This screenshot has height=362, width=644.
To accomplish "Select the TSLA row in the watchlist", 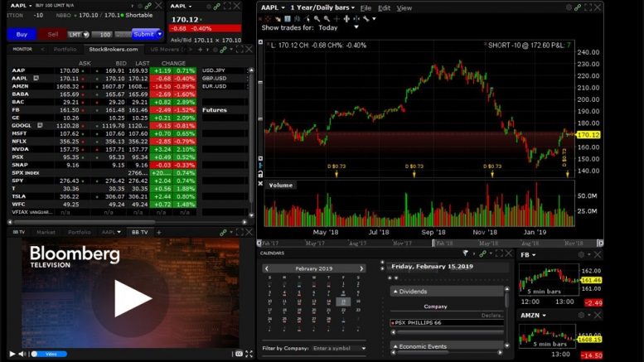I will pos(104,196).
